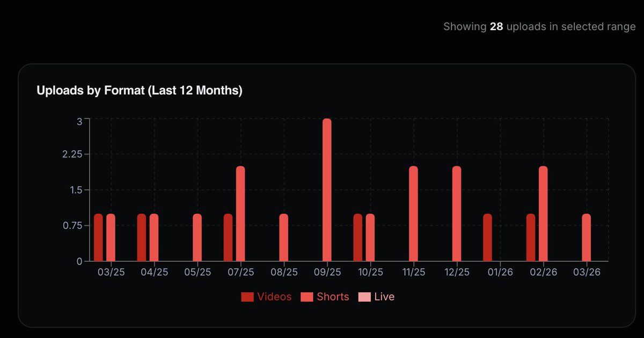Toggle the Live legend entry

click(x=376, y=297)
